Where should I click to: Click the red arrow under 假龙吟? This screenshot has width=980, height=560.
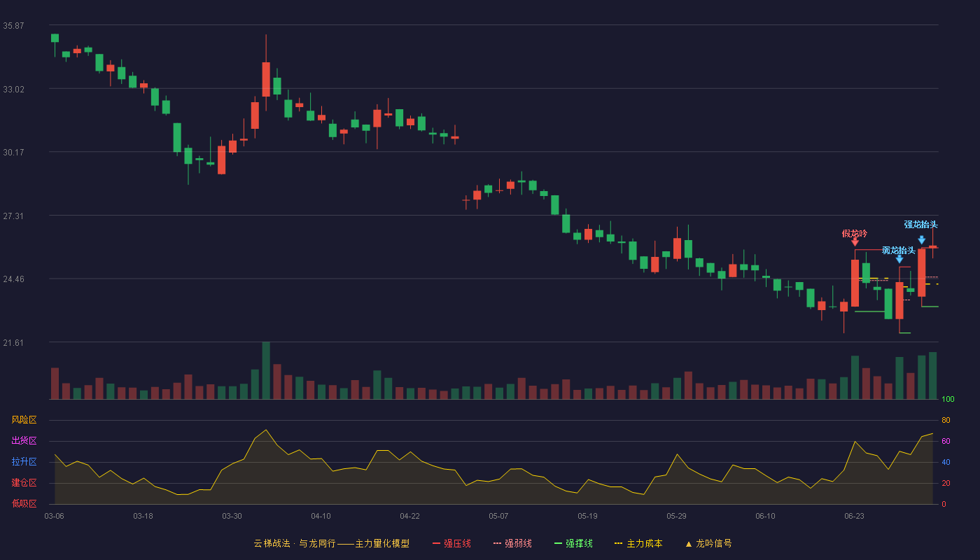855,242
